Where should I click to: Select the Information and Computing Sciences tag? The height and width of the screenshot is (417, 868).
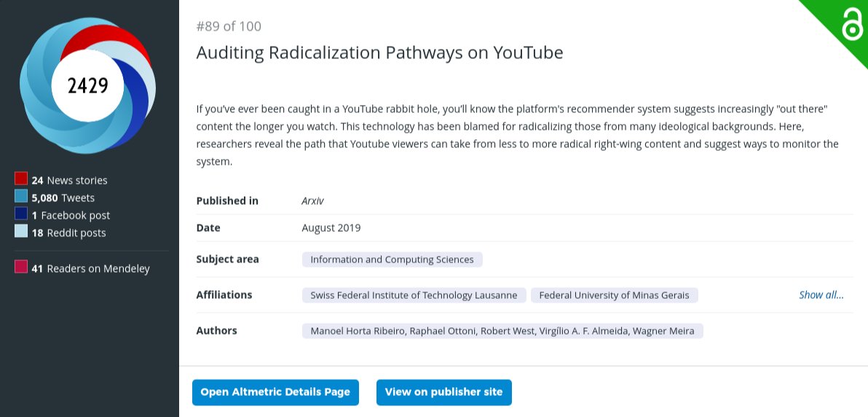pyautogui.click(x=392, y=260)
